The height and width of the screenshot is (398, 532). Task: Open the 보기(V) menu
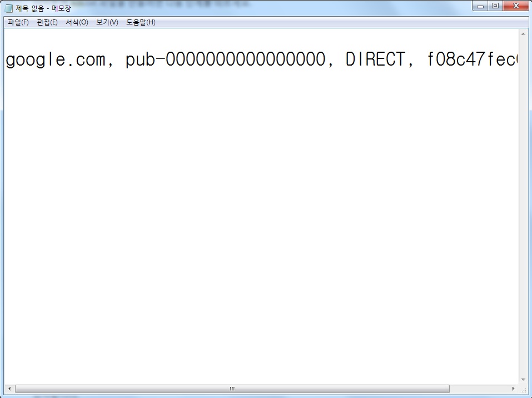107,22
